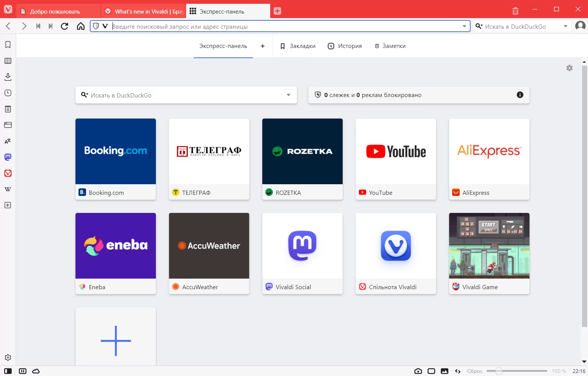The width and height of the screenshot is (588, 376).
Task: Open the Eneba speed dial
Action: (115, 253)
